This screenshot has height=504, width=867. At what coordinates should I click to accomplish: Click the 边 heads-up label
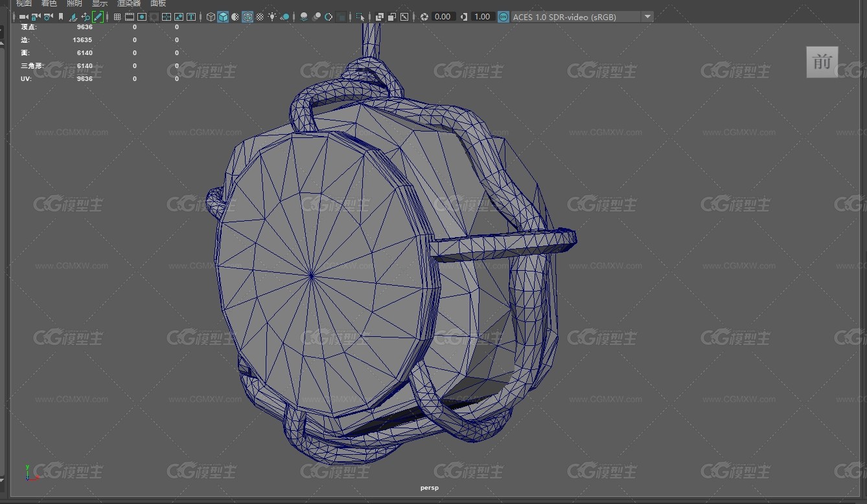[x=25, y=40]
